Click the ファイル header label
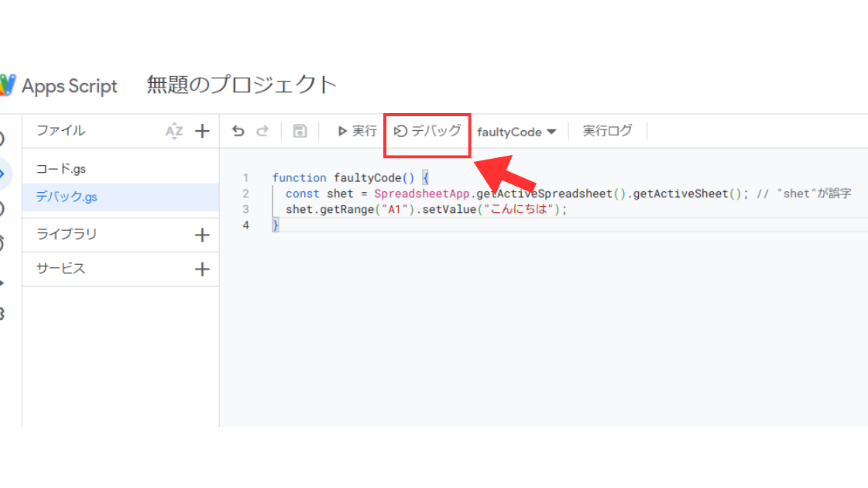Viewport: 868px width, 488px height. (61, 131)
